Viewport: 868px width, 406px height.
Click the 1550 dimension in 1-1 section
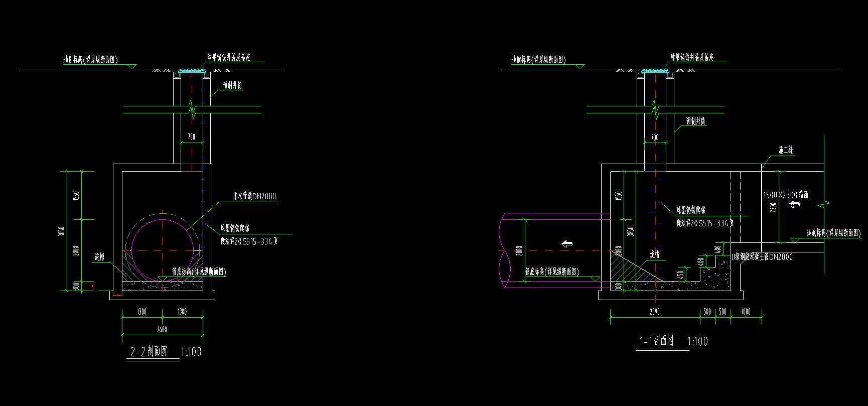point(619,196)
